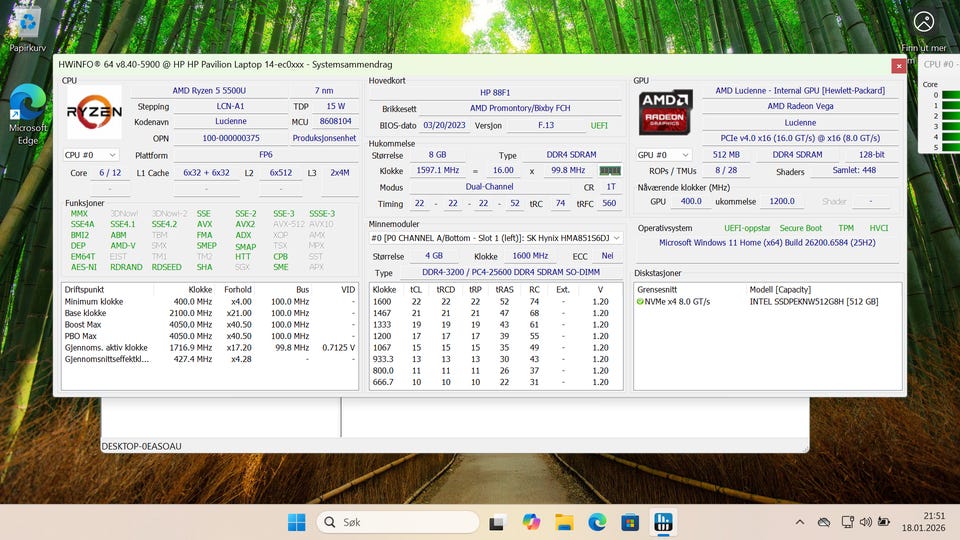Viewport: 960px width, 540px height.
Task: Open the CPU #0 selector dropdown
Action: point(91,155)
